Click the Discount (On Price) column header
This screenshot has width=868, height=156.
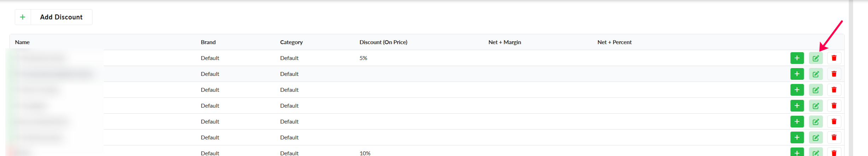383,42
